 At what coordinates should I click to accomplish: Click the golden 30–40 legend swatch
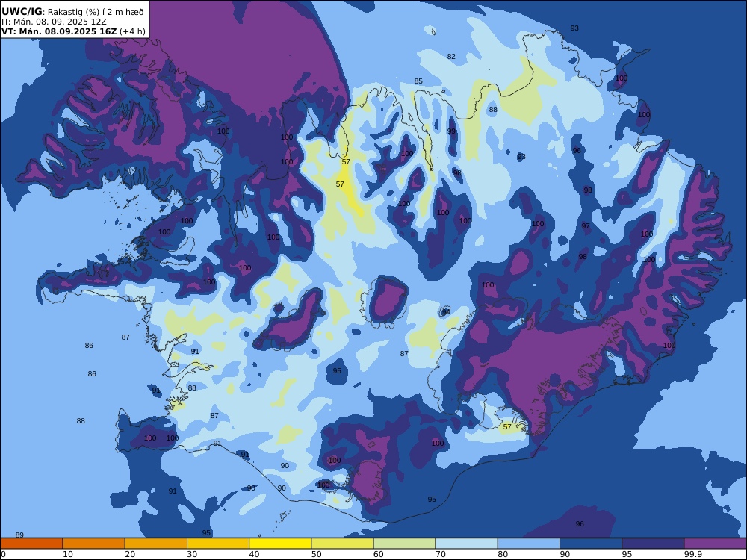click(218, 544)
